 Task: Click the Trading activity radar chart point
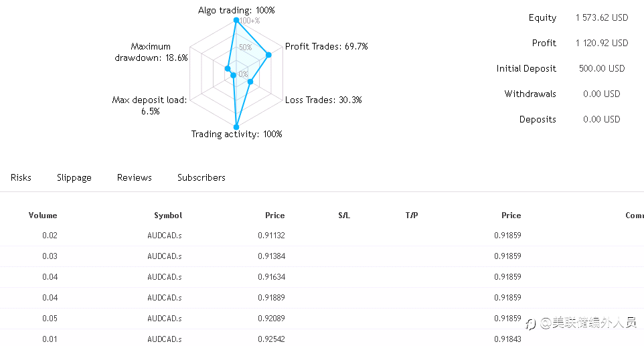pos(236,126)
